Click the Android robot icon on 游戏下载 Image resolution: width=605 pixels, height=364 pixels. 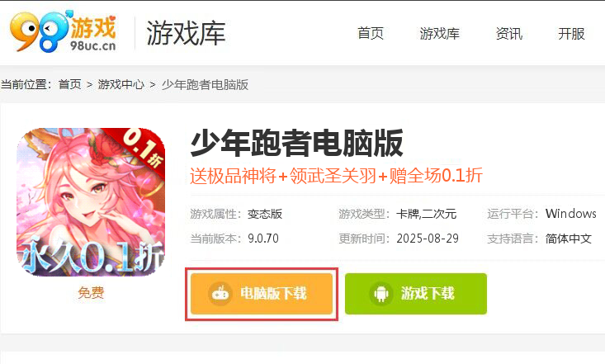(380, 294)
